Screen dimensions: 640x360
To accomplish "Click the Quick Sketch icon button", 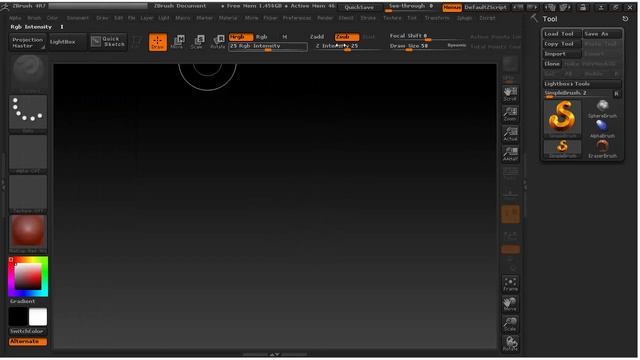I will 108,42.
